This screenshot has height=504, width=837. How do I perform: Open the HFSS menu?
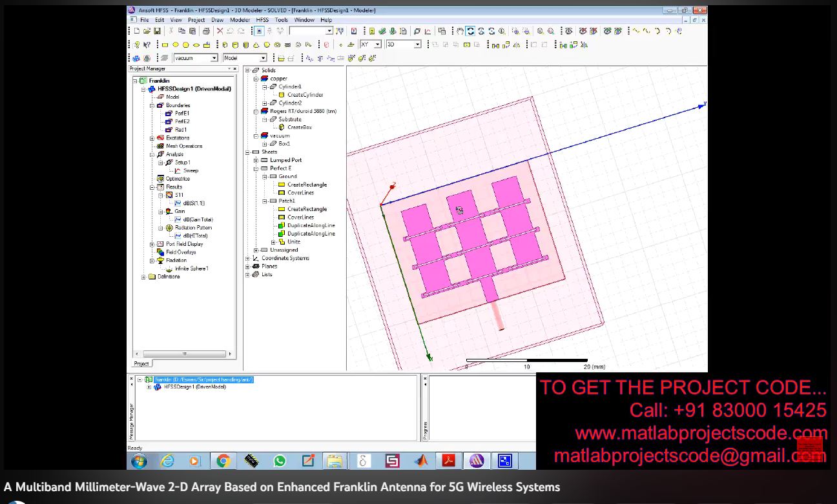click(262, 20)
